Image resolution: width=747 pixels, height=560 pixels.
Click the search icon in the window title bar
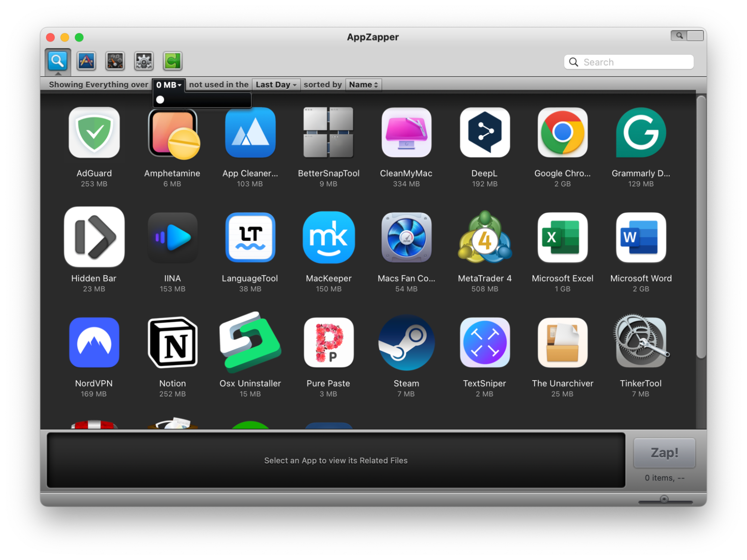click(x=679, y=35)
